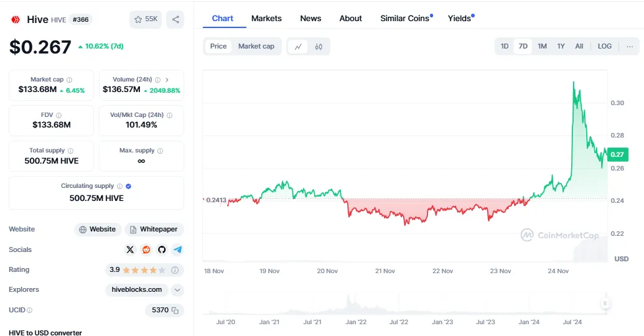Select candlestick chart type icon
This screenshot has height=336, width=644.
pos(319,47)
